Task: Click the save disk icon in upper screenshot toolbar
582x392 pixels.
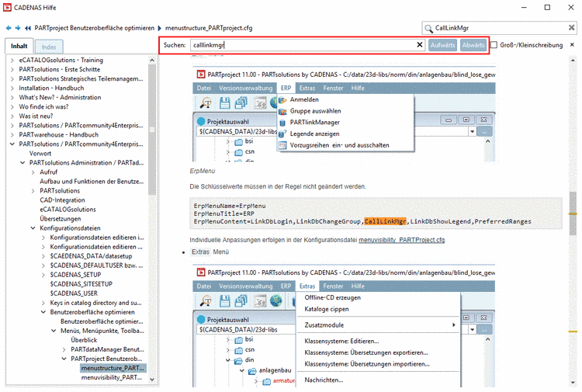Action: (x=224, y=102)
